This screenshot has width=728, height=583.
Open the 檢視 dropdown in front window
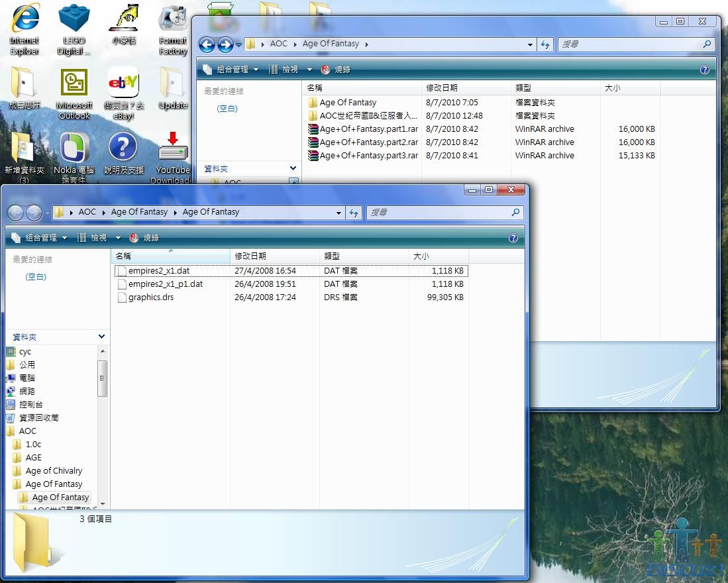pos(99,238)
